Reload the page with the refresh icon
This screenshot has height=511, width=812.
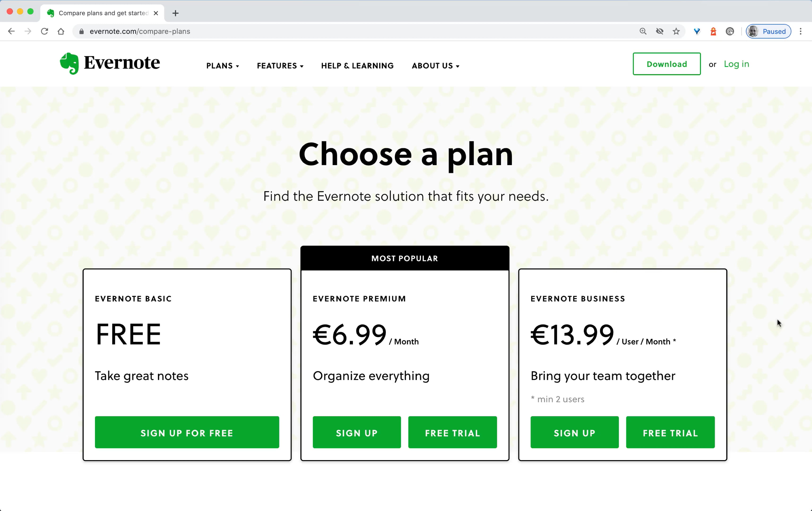tap(44, 31)
